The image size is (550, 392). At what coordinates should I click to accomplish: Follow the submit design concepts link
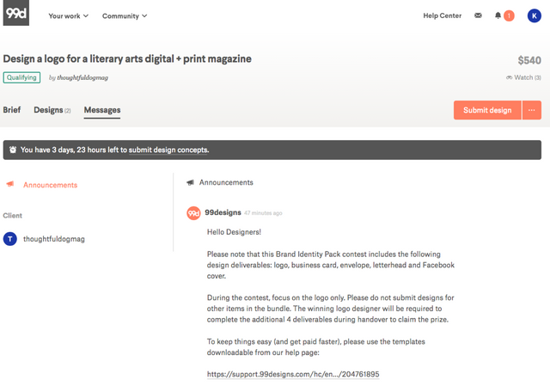(x=168, y=150)
